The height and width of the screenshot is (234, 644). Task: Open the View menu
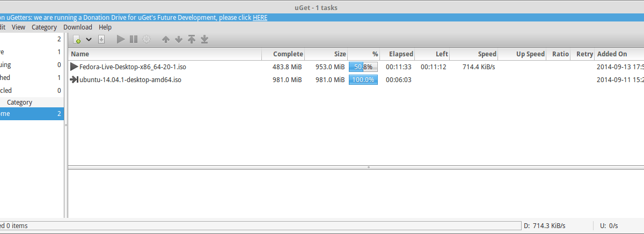pyautogui.click(x=18, y=27)
